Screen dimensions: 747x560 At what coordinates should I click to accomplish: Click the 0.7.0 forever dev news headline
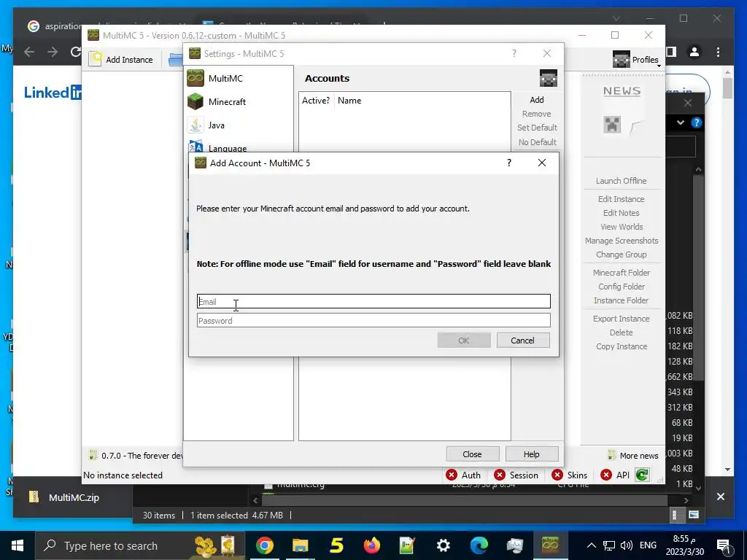136,456
